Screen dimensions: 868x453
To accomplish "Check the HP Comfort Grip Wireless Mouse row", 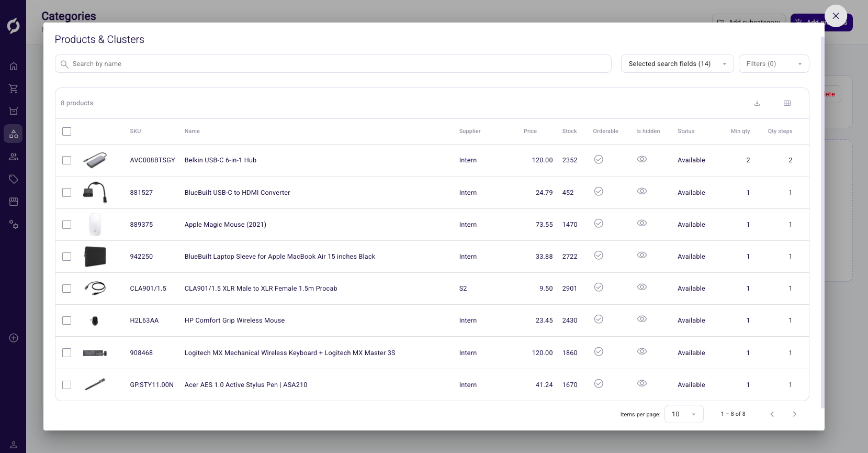I will pyautogui.click(x=66, y=321).
